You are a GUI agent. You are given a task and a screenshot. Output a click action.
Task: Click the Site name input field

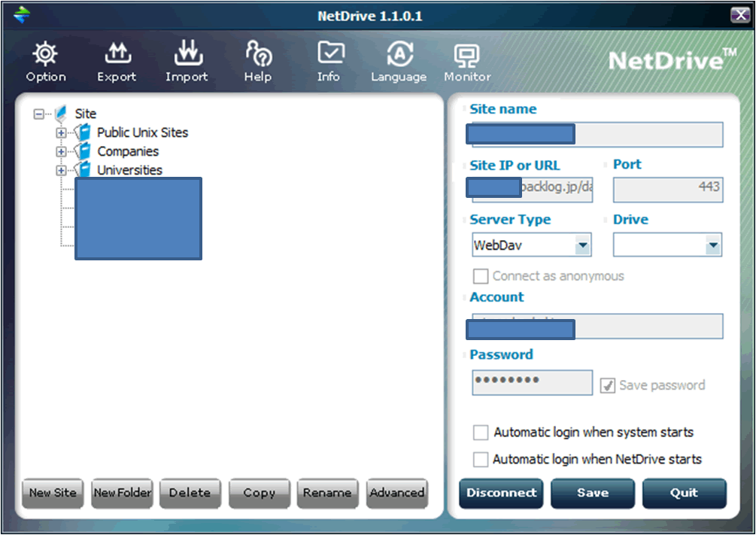tap(597, 135)
